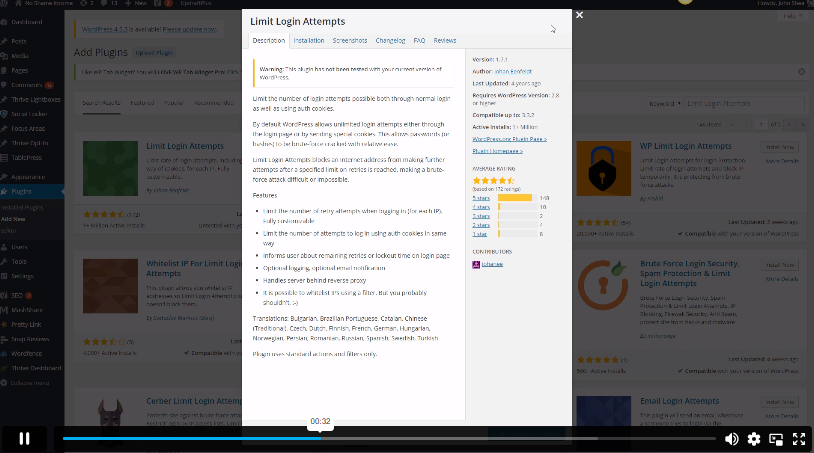Screen dimensions: 814x453
Task: Go to next page of plugin results
Action: (x=789, y=125)
